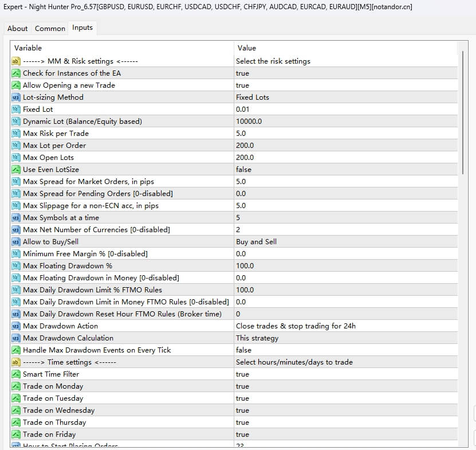The width and height of the screenshot is (476, 450).
Task: Click the icon beside Dynamic Lot
Action: [16, 122]
